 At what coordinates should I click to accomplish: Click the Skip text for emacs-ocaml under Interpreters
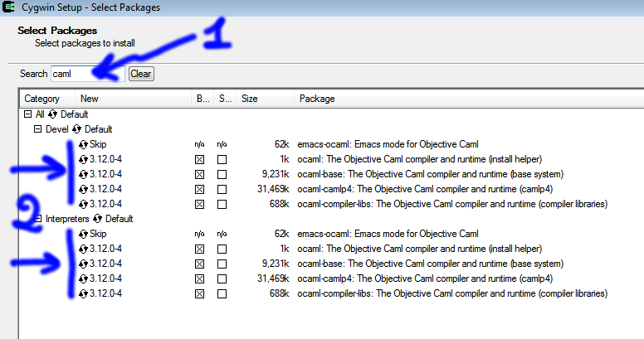click(98, 234)
